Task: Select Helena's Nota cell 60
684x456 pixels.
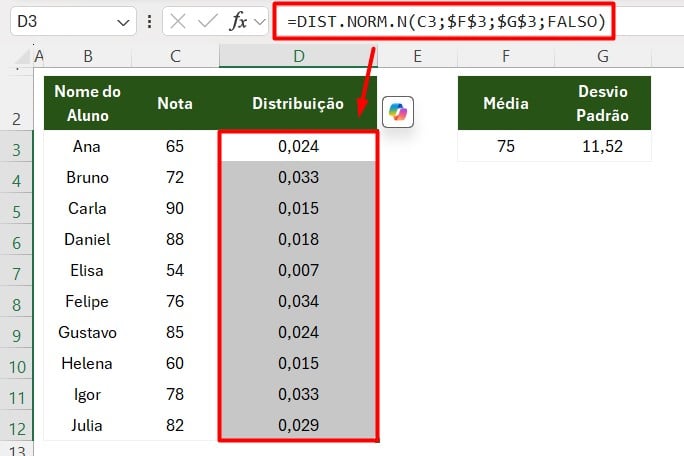Action: point(175,363)
